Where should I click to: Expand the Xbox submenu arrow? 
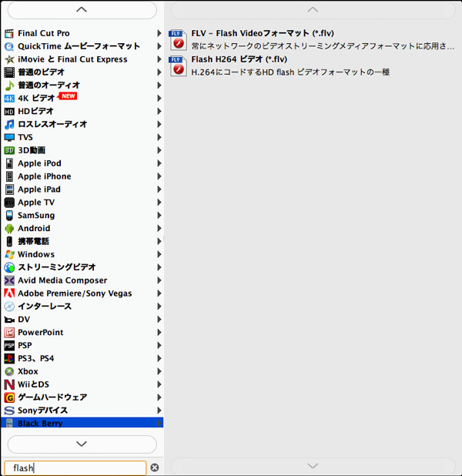(159, 371)
